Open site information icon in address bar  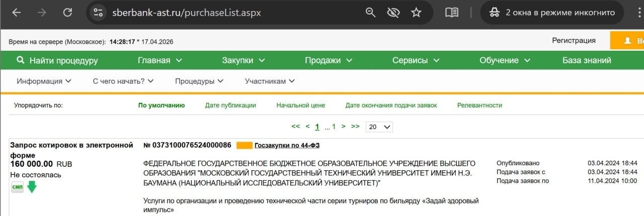(99, 13)
